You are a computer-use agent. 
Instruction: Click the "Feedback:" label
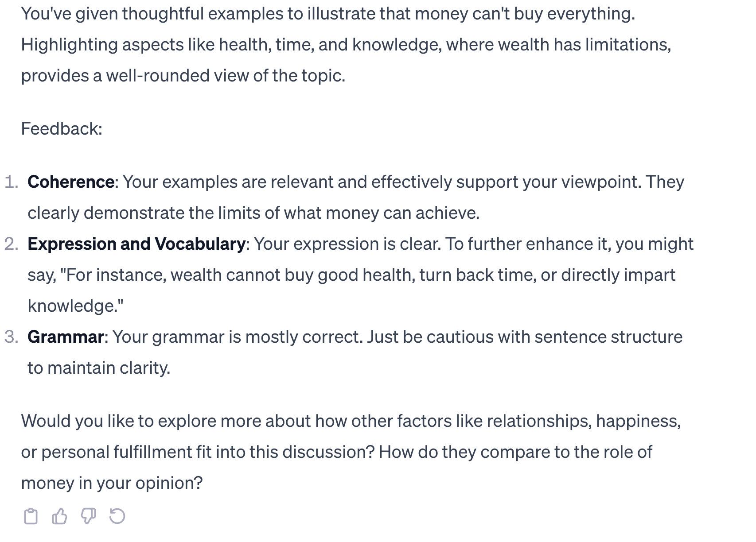click(62, 129)
